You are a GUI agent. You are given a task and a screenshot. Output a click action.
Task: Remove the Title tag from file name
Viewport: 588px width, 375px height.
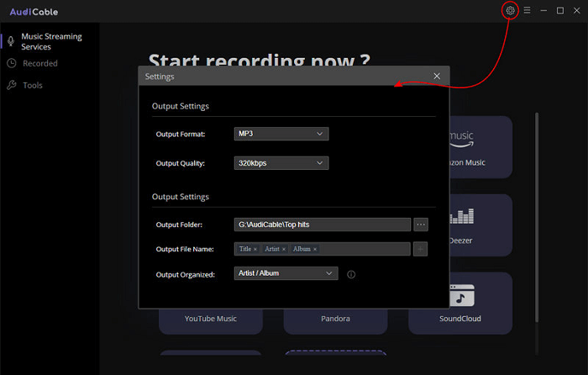(255, 250)
